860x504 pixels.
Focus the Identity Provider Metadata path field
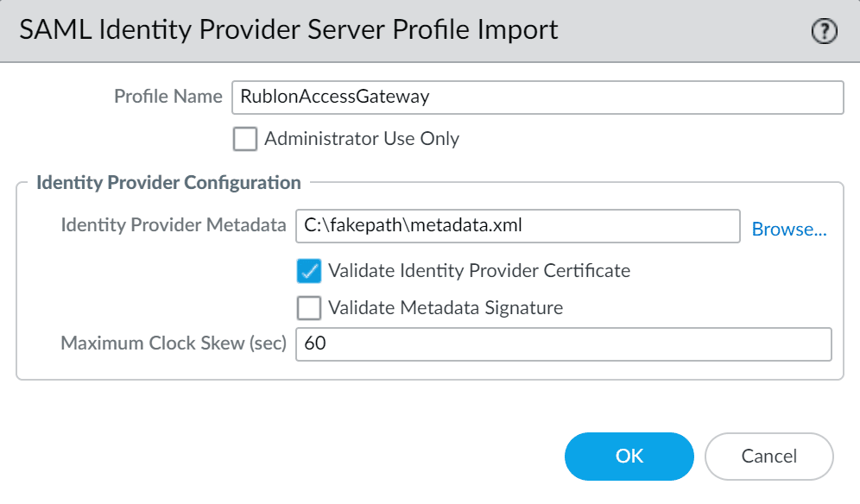point(516,226)
